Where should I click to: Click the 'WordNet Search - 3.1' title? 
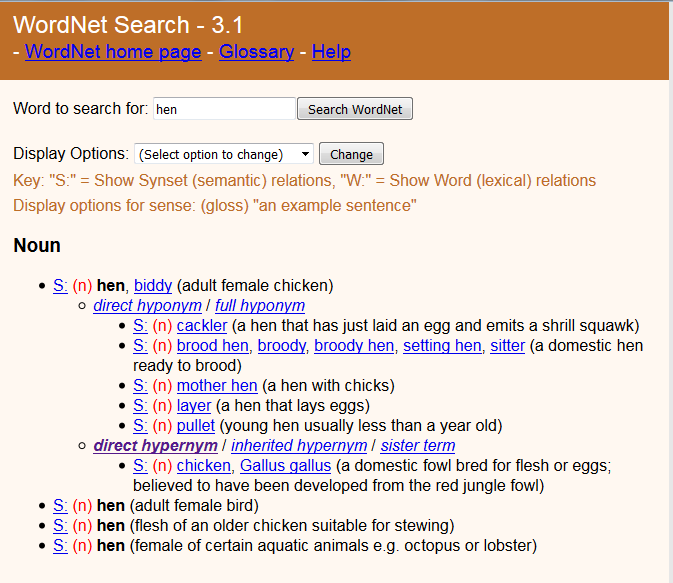[x=128, y=25]
